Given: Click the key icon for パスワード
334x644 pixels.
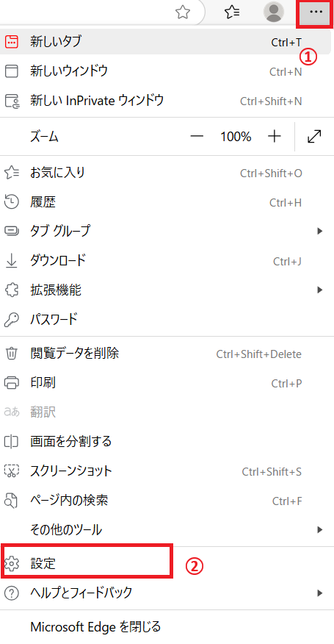Looking at the screenshot, I should pyautogui.click(x=12, y=319).
